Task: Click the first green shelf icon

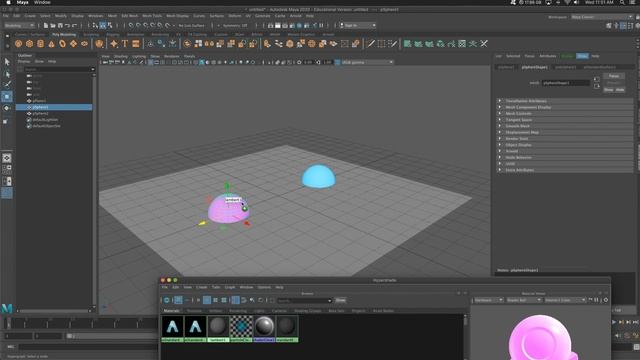Action: (407, 44)
